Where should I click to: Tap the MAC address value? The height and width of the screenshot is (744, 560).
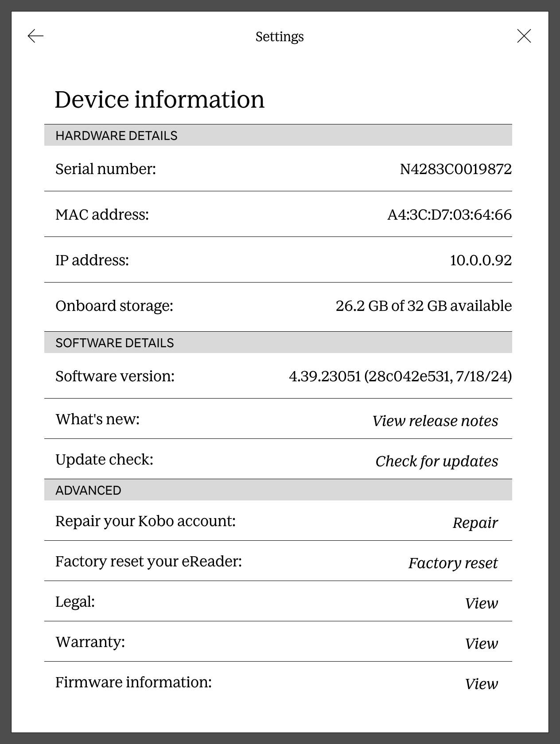(x=449, y=214)
